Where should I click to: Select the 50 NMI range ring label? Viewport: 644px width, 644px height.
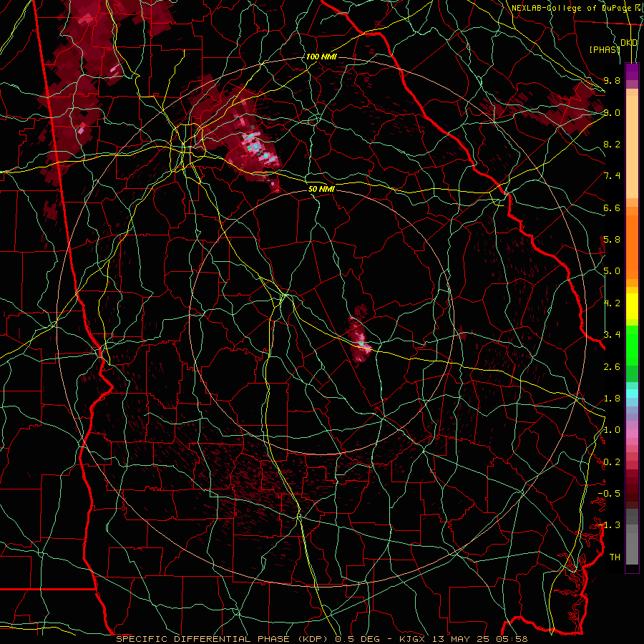[x=321, y=189]
